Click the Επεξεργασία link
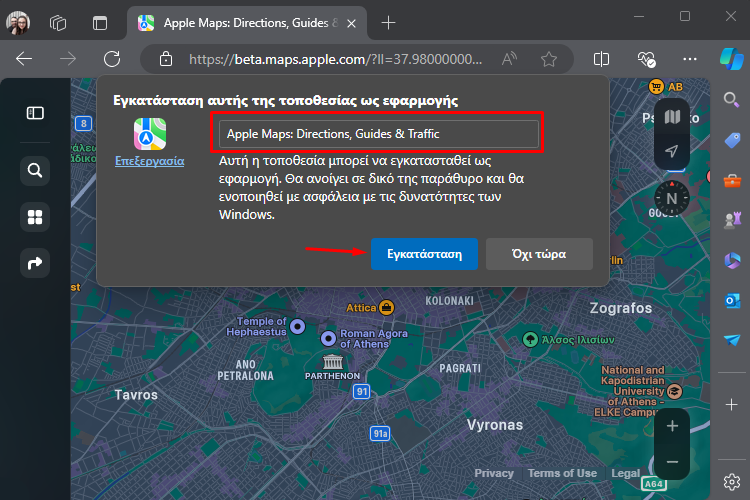 click(x=150, y=161)
